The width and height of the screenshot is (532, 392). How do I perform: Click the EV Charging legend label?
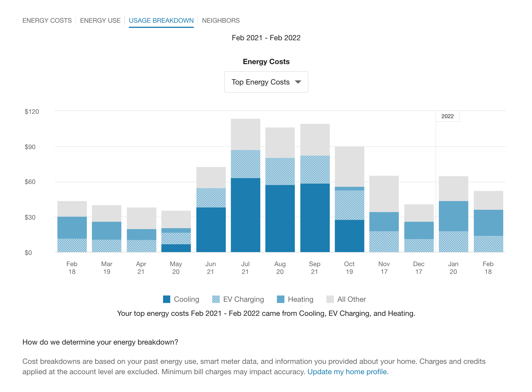point(243,299)
